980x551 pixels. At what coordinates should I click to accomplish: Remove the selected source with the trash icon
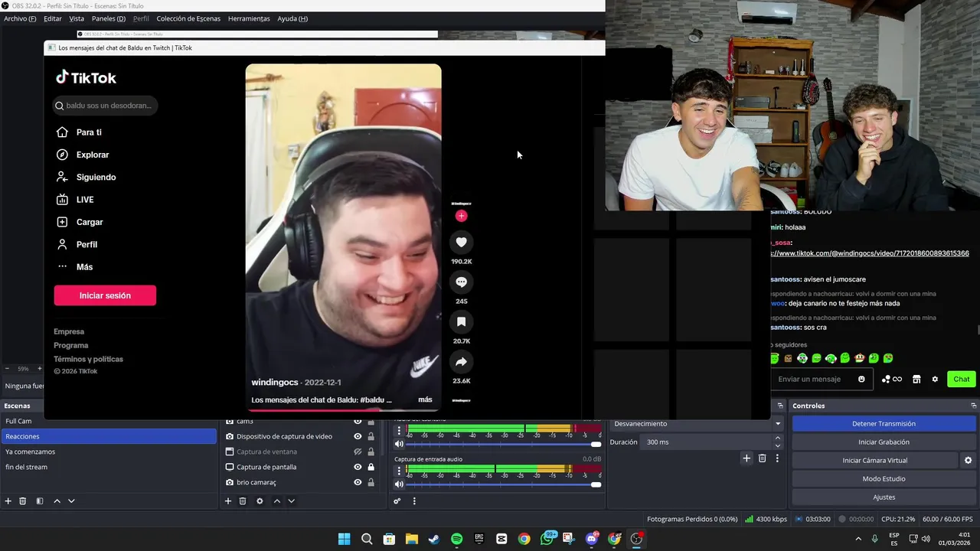pos(243,501)
